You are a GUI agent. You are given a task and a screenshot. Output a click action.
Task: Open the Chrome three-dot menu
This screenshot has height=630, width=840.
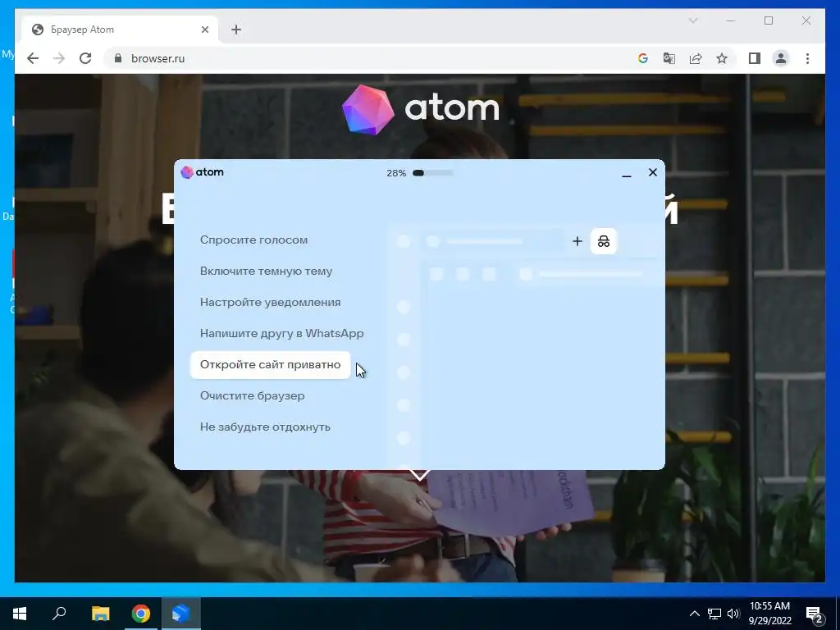tap(807, 58)
